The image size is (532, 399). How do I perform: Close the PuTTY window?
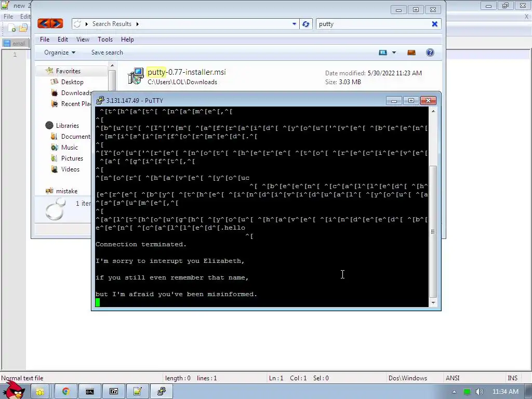click(x=428, y=100)
